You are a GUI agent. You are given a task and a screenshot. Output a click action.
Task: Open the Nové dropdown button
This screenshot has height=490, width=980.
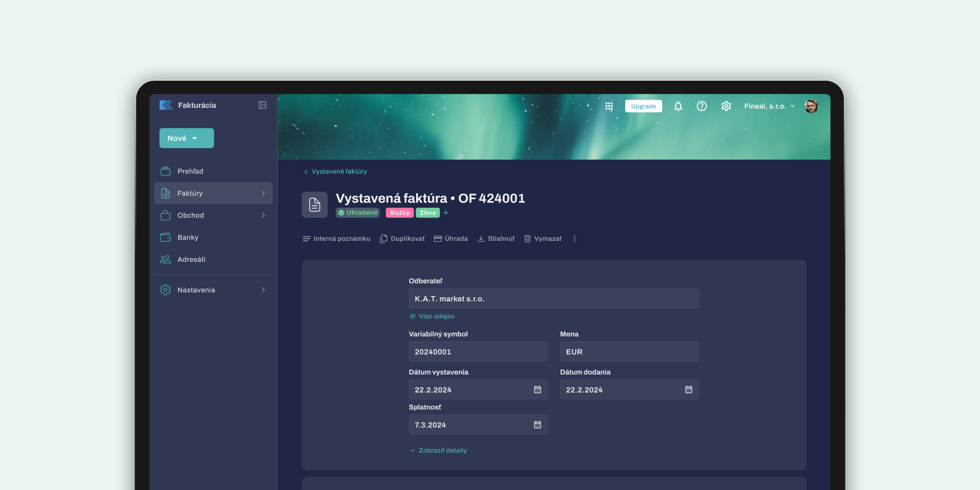coord(186,138)
